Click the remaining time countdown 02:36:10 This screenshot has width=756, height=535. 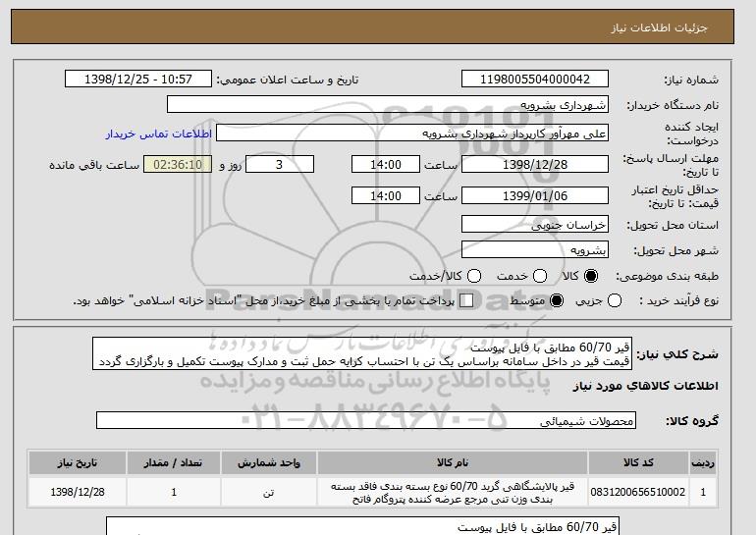[x=178, y=164]
